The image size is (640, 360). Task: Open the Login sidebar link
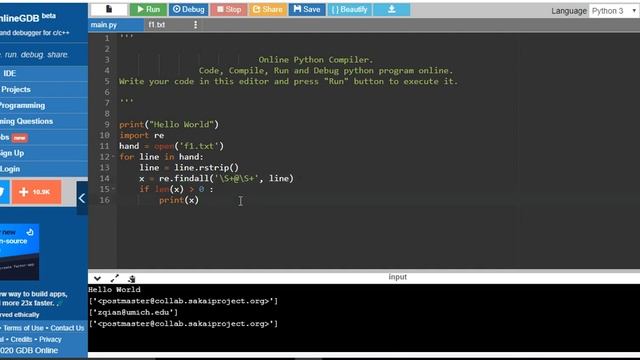(x=44, y=169)
